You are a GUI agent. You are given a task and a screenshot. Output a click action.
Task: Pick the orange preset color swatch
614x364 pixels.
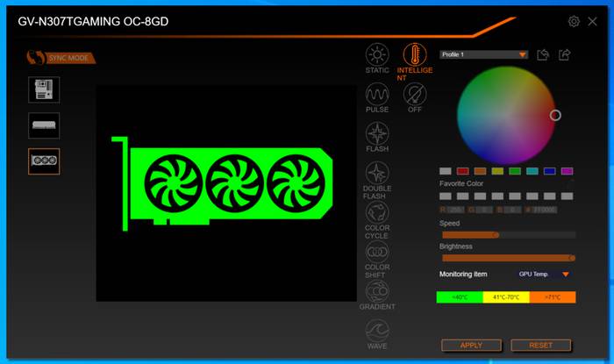coord(480,171)
